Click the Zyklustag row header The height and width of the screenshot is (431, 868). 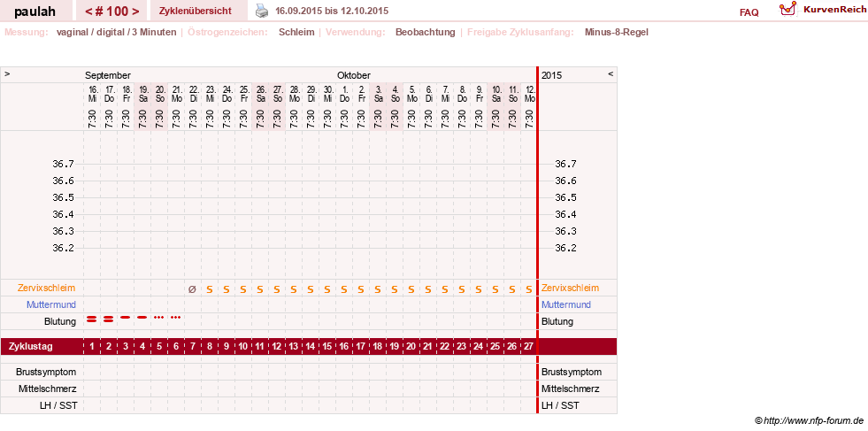point(31,346)
